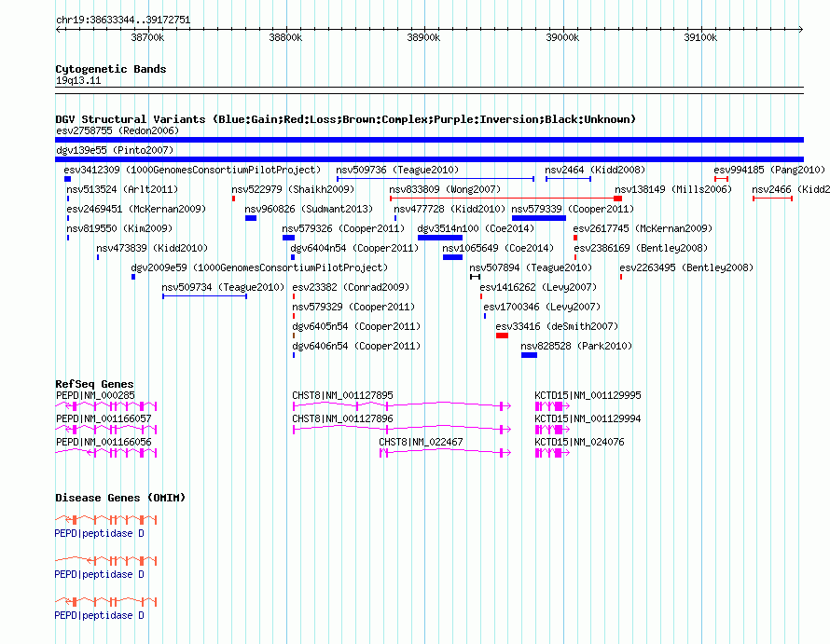This screenshot has height=644, width=830.
Task: Open esv2617745 (McKernan2009) variant
Action: point(643,228)
